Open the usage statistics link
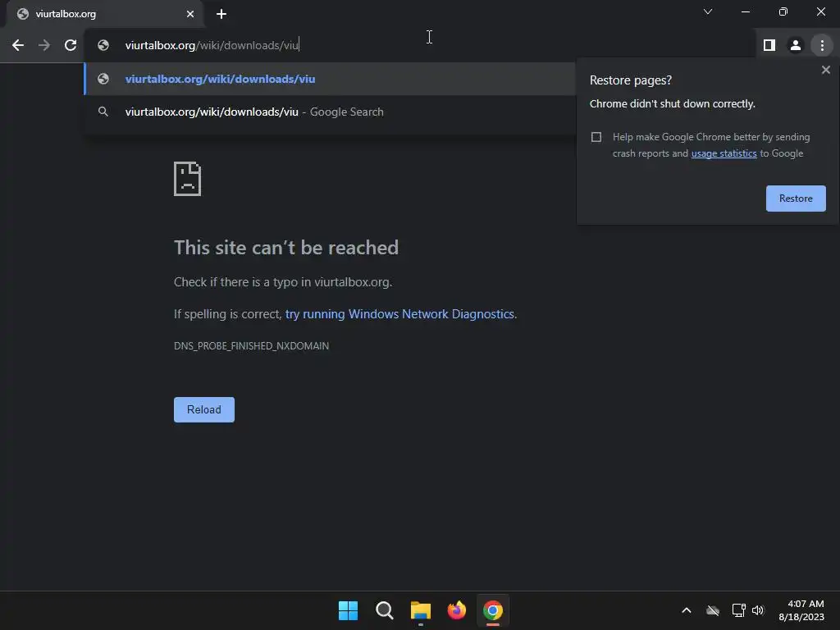The image size is (840, 630). [724, 153]
